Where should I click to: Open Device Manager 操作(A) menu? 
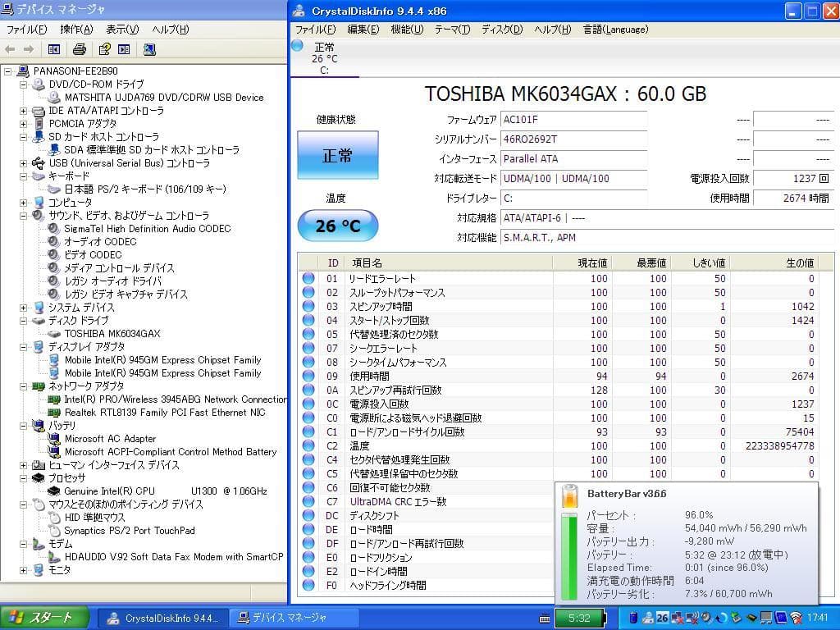tap(76, 30)
